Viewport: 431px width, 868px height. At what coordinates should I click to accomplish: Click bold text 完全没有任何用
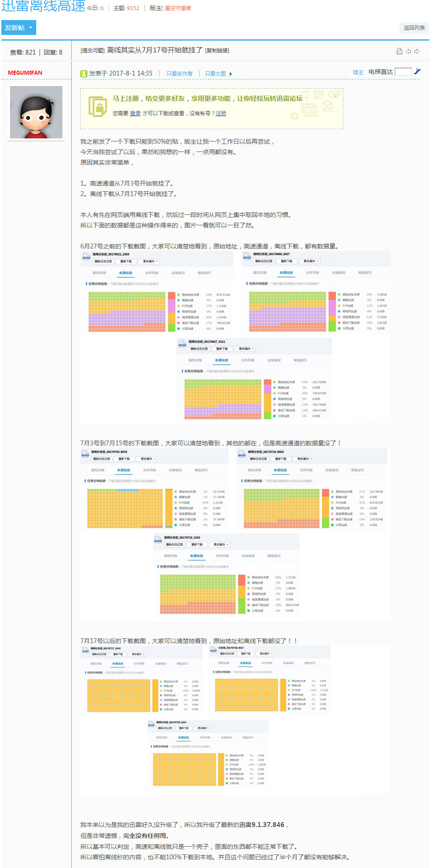146,836
